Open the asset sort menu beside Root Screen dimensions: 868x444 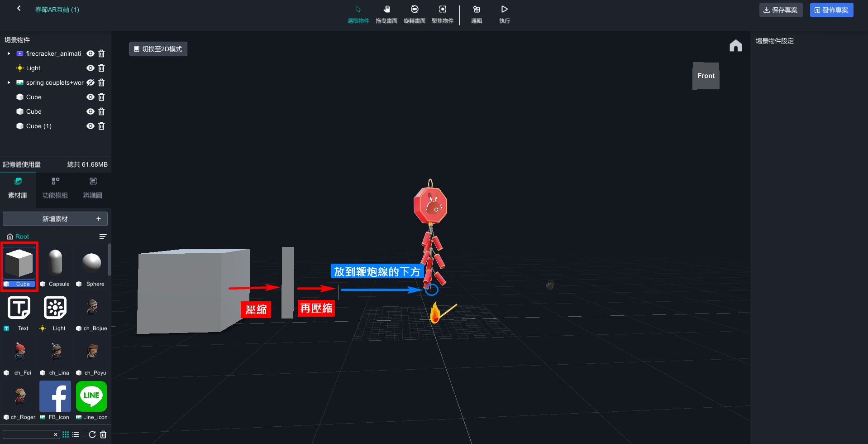click(x=103, y=236)
